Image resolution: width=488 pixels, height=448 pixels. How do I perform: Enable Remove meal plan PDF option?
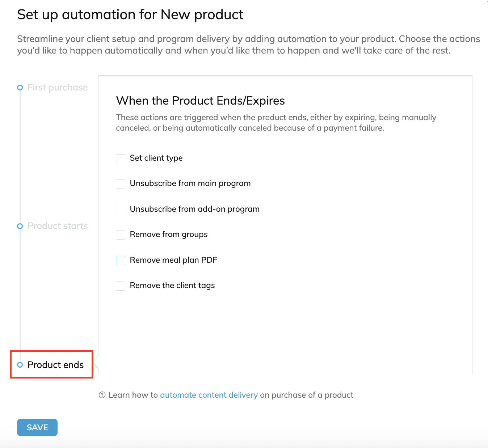click(121, 261)
